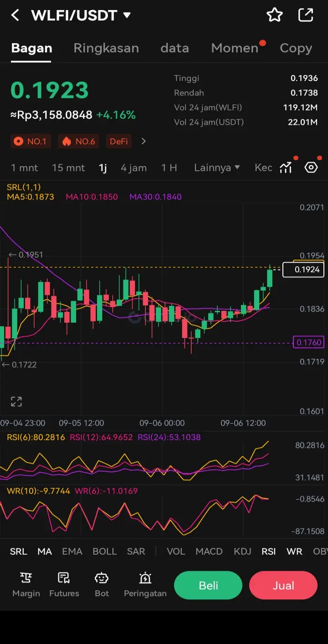Tap the WLFI 24h volume 119.12M

(x=301, y=107)
